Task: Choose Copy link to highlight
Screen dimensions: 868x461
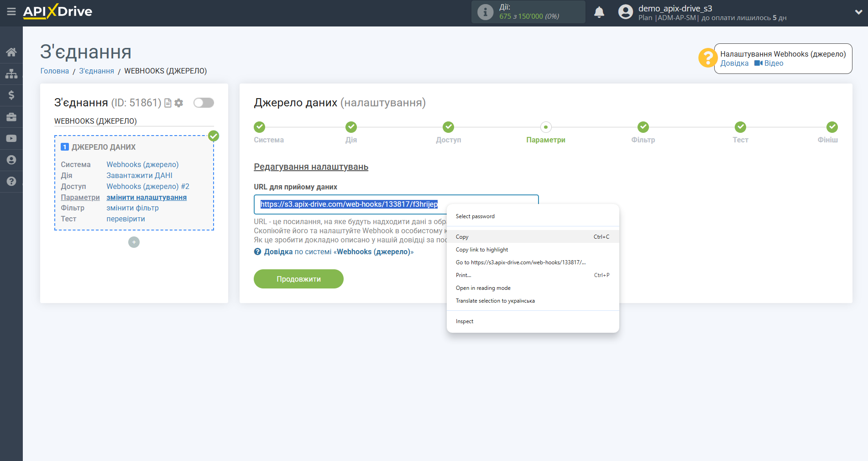Action: (x=533, y=250)
